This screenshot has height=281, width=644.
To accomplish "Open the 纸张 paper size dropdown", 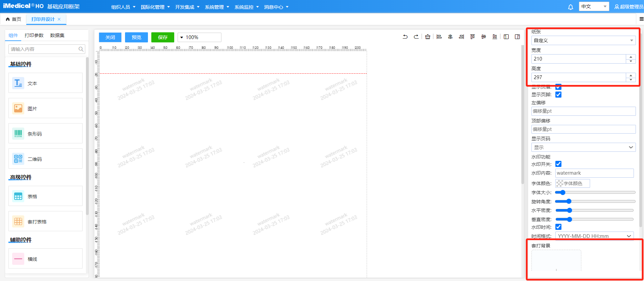I will (583, 40).
